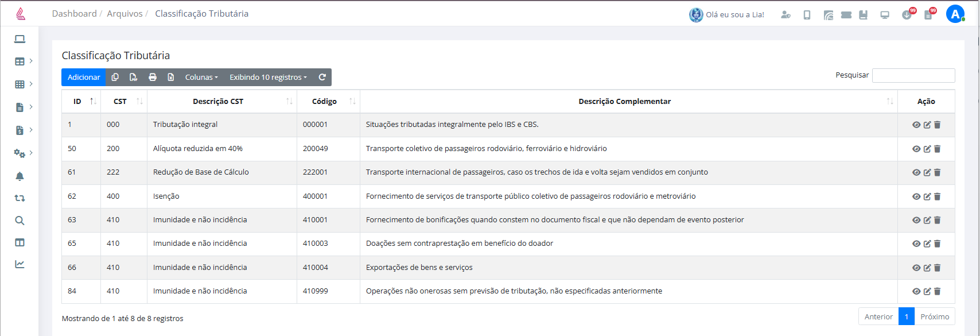Copy table data with the copy icon

pos(115,77)
